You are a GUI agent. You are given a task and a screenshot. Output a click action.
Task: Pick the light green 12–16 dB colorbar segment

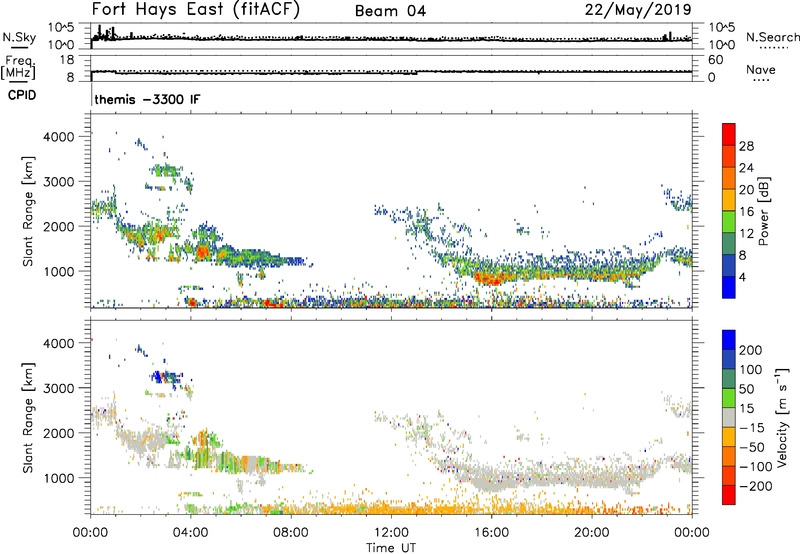(729, 222)
